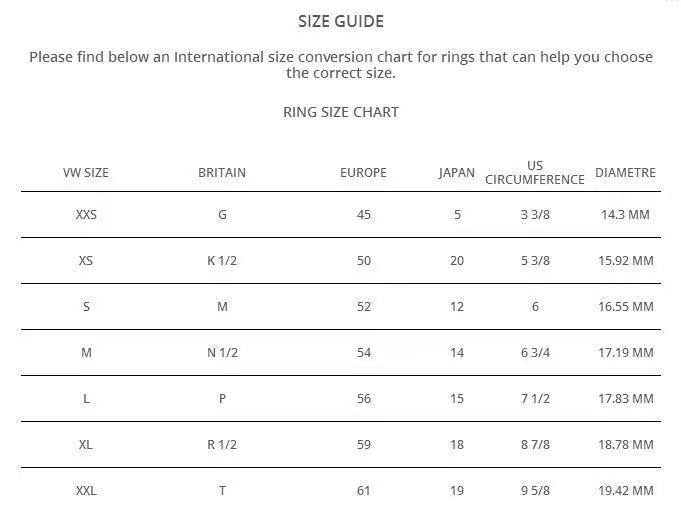The height and width of the screenshot is (516, 681).
Task: Click the RING SIZE CHART title
Action: click(x=340, y=112)
